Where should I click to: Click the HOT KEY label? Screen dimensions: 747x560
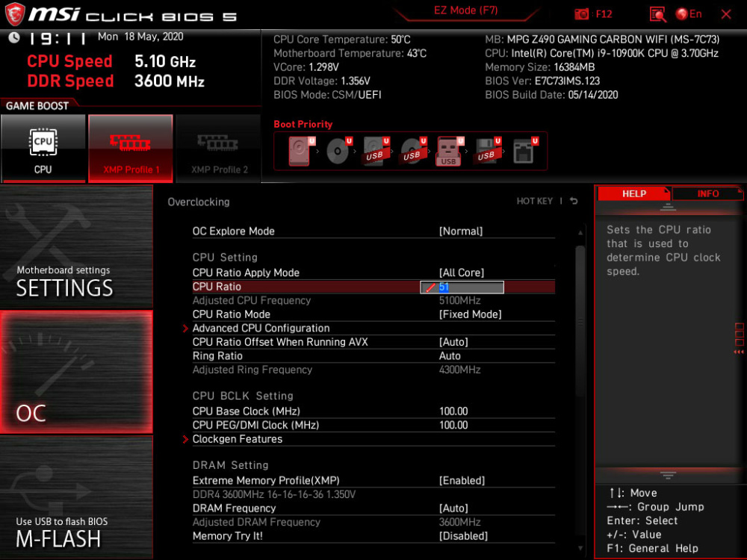pyautogui.click(x=535, y=201)
